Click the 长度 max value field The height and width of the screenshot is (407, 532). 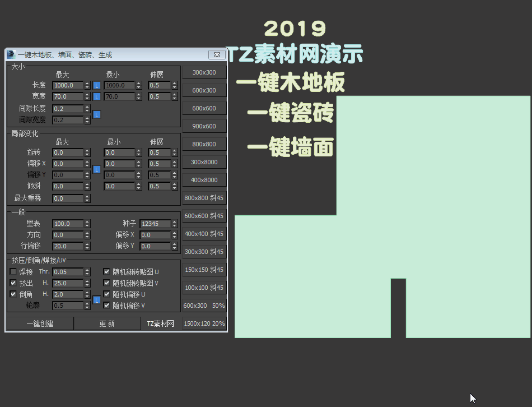pyautogui.click(x=68, y=85)
